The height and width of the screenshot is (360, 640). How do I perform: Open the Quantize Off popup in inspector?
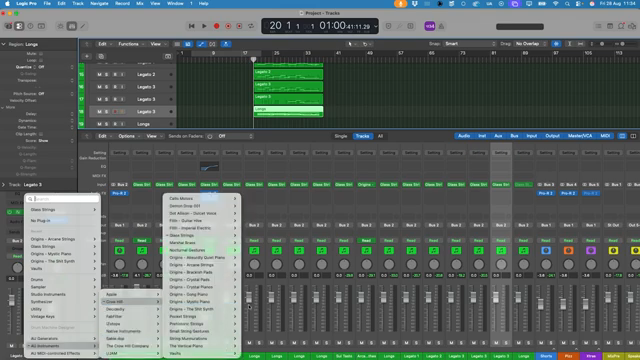click(x=56, y=67)
